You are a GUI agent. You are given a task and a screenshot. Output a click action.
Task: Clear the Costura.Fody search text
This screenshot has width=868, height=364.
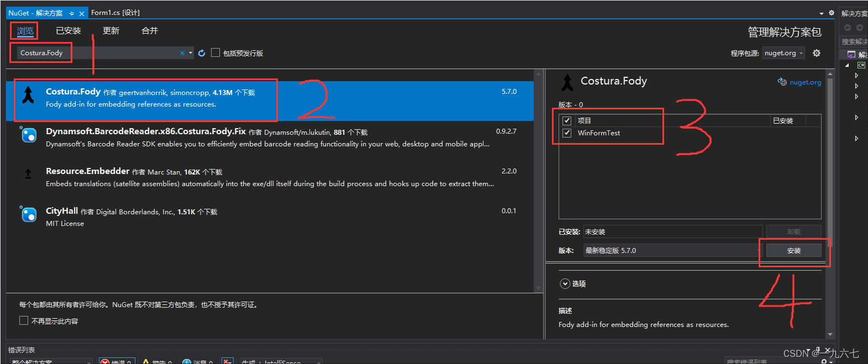click(182, 53)
